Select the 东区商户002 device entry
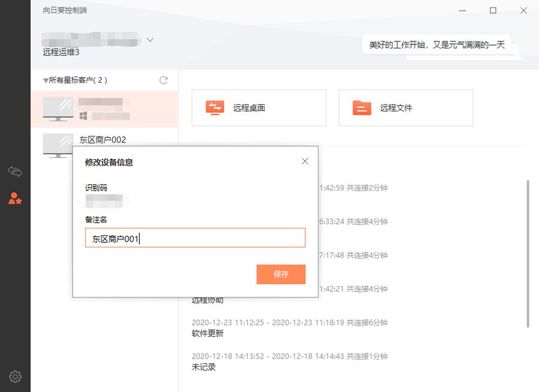 click(104, 140)
